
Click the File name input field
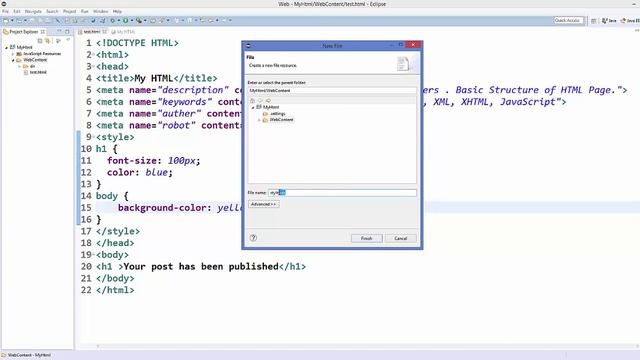(342, 193)
